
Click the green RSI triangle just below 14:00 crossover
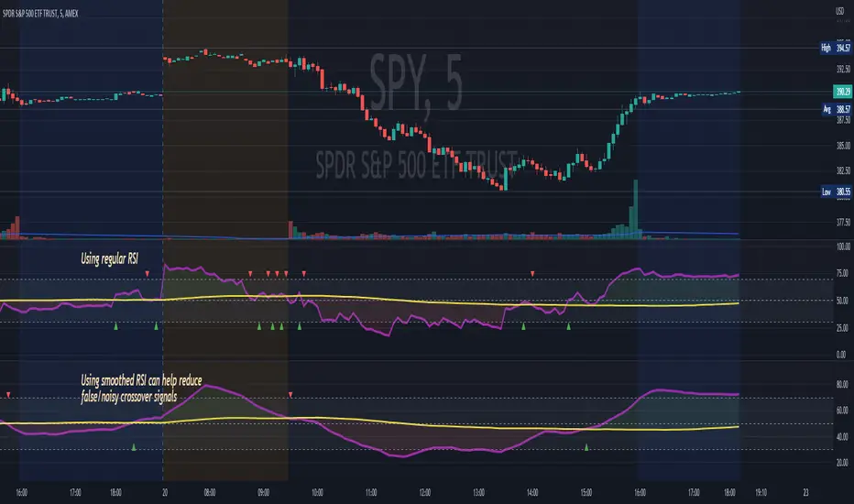[523, 326]
